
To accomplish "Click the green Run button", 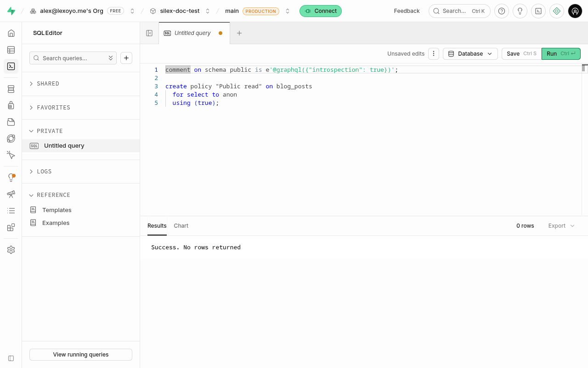I will point(561,54).
